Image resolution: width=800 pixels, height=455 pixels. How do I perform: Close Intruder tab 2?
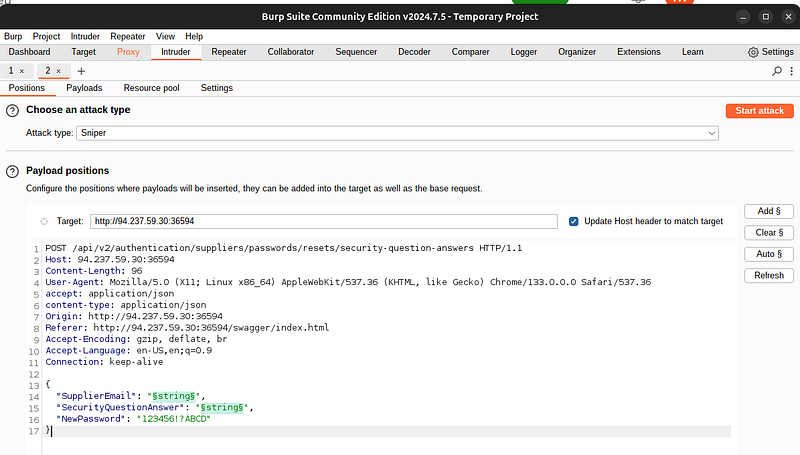[59, 71]
